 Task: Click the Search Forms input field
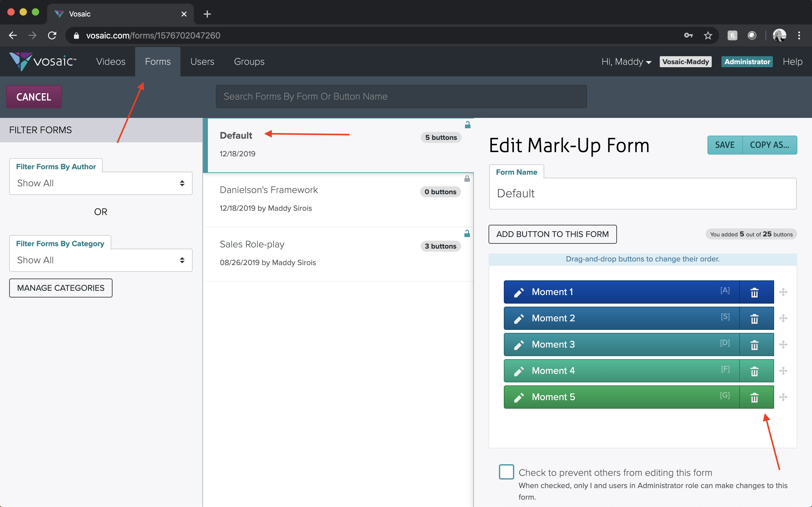click(401, 97)
